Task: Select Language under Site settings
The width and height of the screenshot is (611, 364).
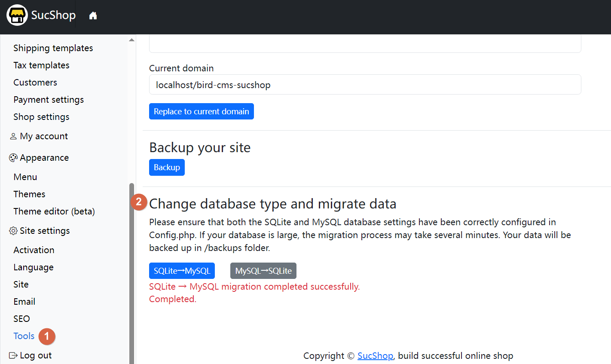Action: coord(34,267)
